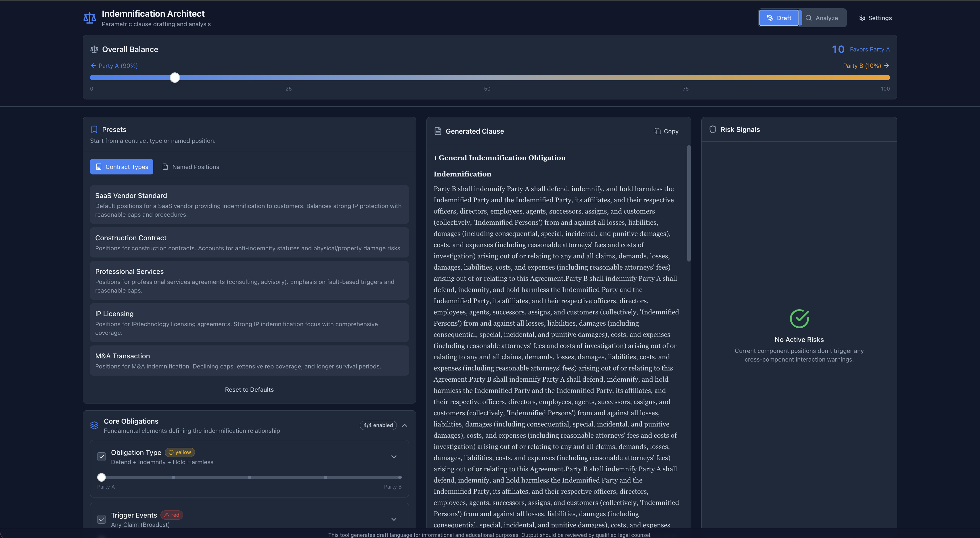Click the balance icon beside Overall Balance

(94, 49)
